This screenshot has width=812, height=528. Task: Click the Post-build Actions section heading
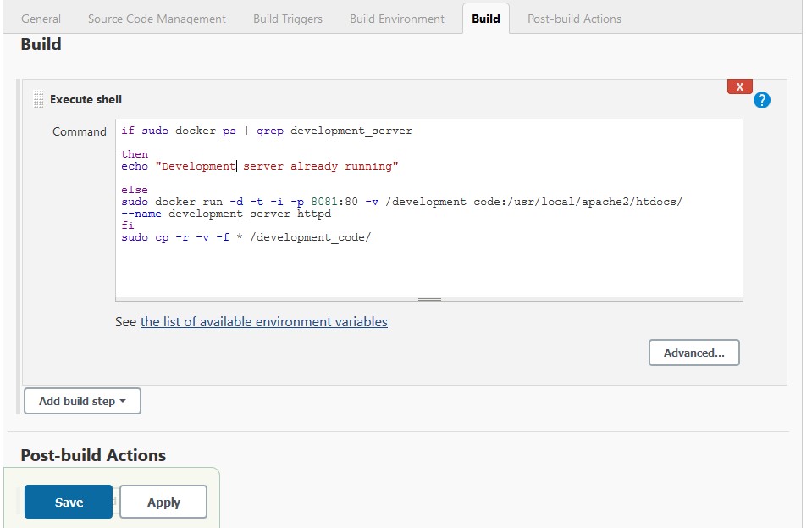click(x=93, y=455)
